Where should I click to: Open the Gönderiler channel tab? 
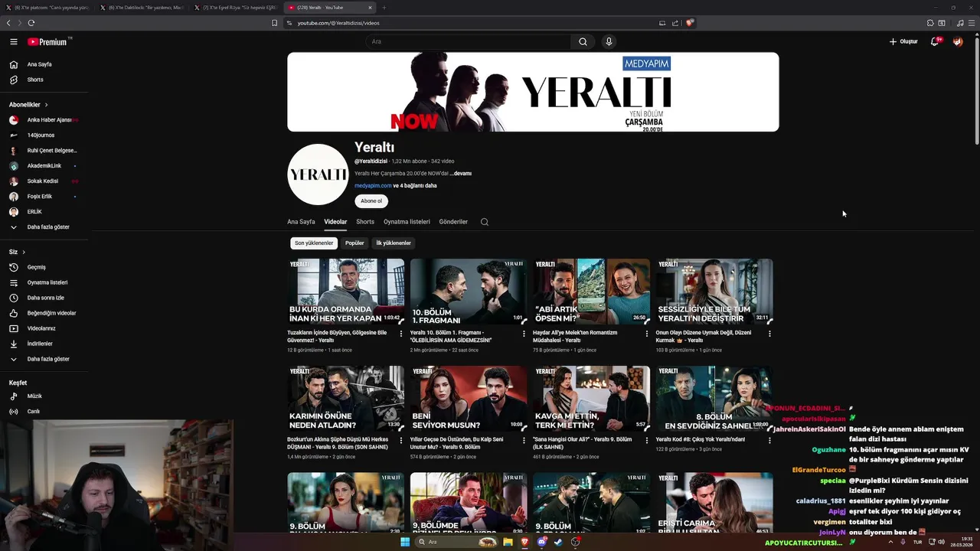(453, 222)
